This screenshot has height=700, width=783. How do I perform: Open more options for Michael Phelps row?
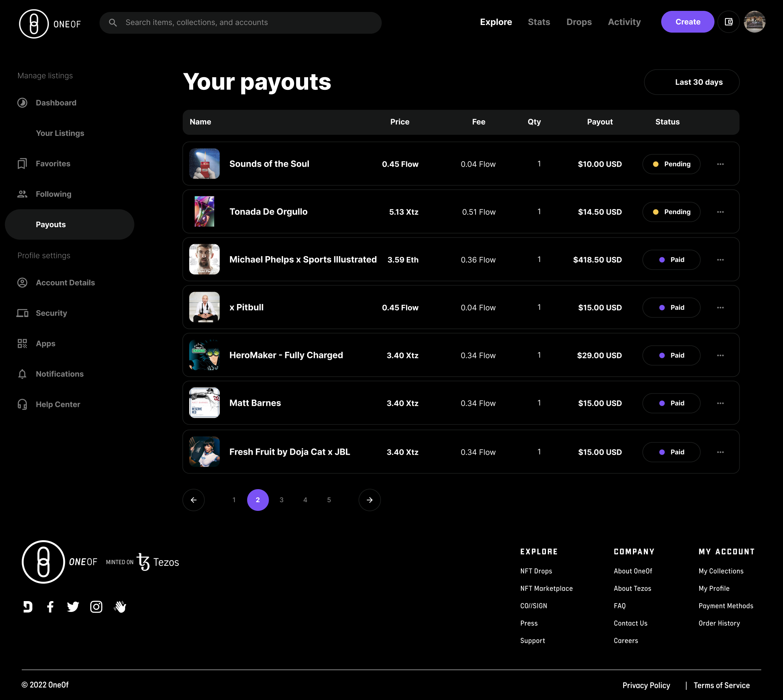pyautogui.click(x=720, y=260)
